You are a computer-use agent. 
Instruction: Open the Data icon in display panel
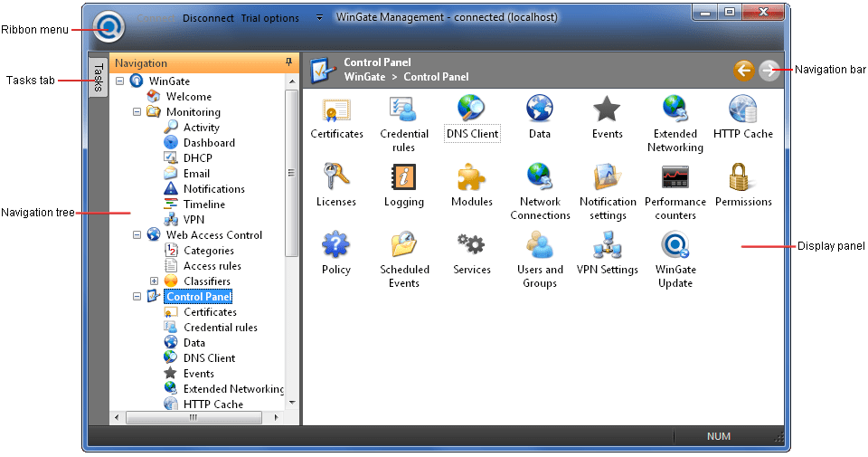[540, 109]
